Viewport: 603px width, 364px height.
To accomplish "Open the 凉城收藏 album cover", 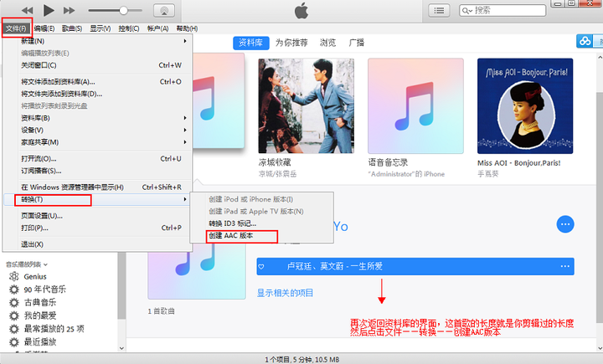I will pos(307,106).
